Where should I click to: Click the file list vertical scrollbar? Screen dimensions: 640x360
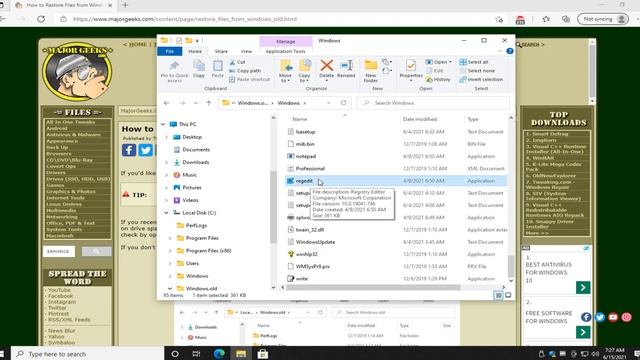point(511,266)
